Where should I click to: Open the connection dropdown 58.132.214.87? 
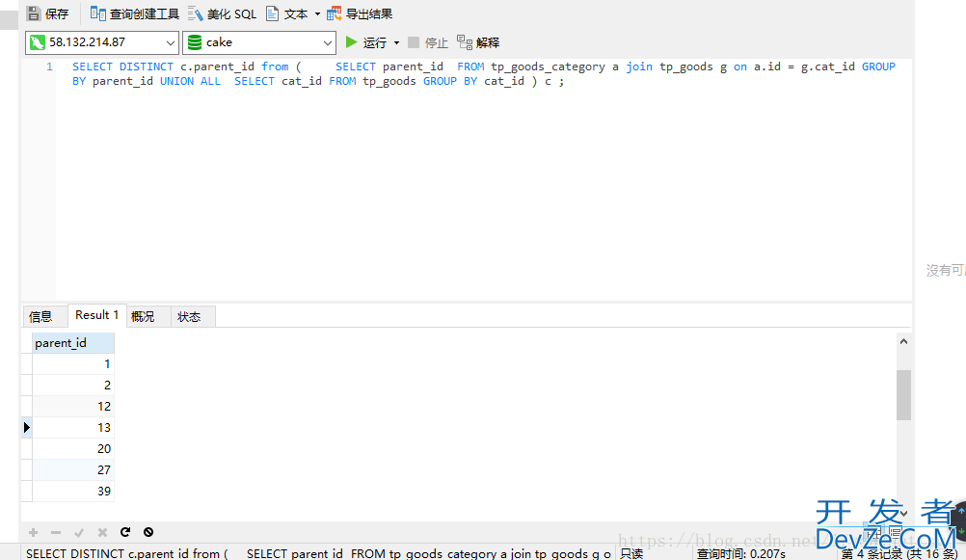point(102,42)
